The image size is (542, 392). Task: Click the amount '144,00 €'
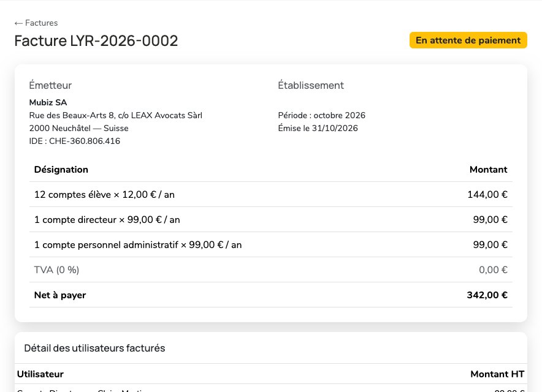[x=487, y=194]
